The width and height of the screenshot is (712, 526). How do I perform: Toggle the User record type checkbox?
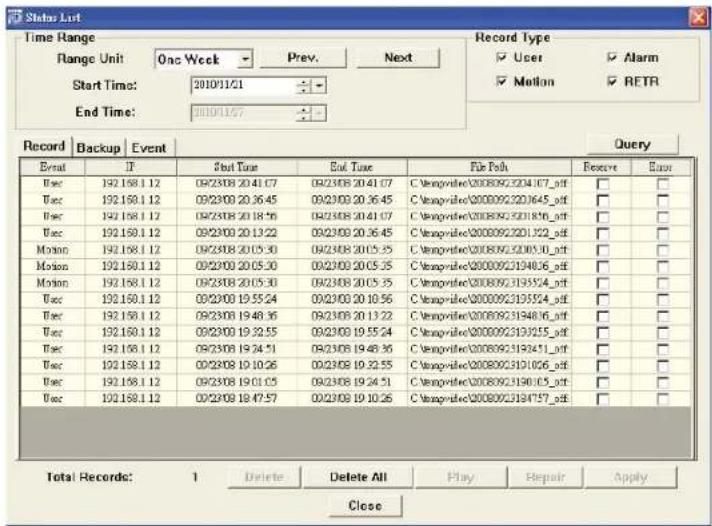(x=501, y=58)
